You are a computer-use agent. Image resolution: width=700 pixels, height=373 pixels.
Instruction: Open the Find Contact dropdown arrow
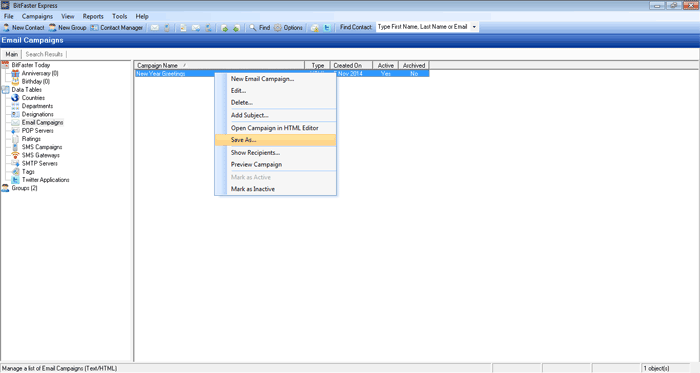coord(474,27)
